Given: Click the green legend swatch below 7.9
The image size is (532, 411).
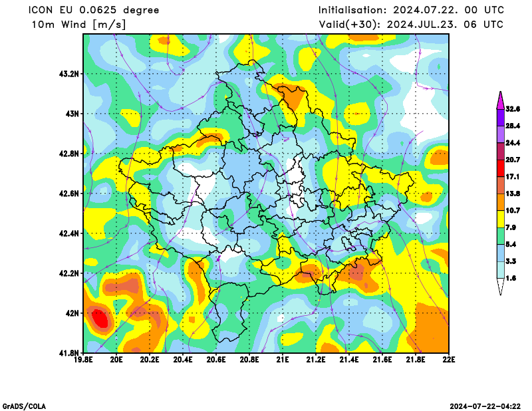Looking at the screenshot, I should [x=501, y=236].
